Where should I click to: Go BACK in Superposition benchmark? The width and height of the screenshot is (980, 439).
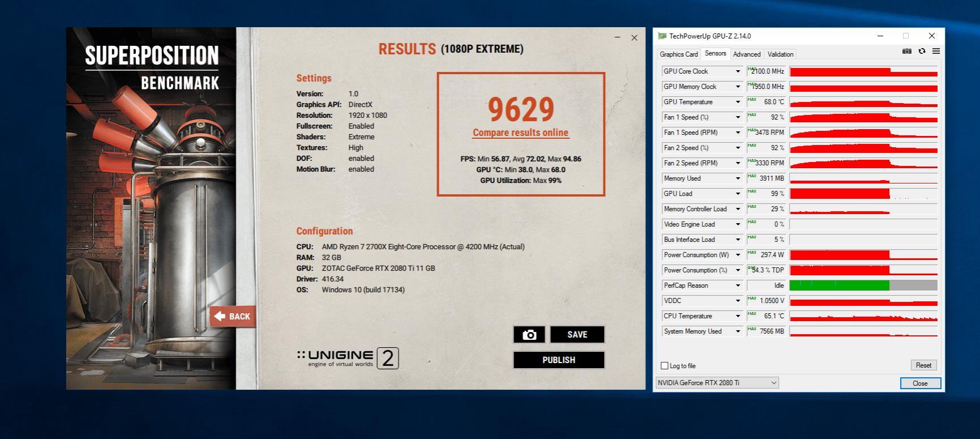(233, 316)
